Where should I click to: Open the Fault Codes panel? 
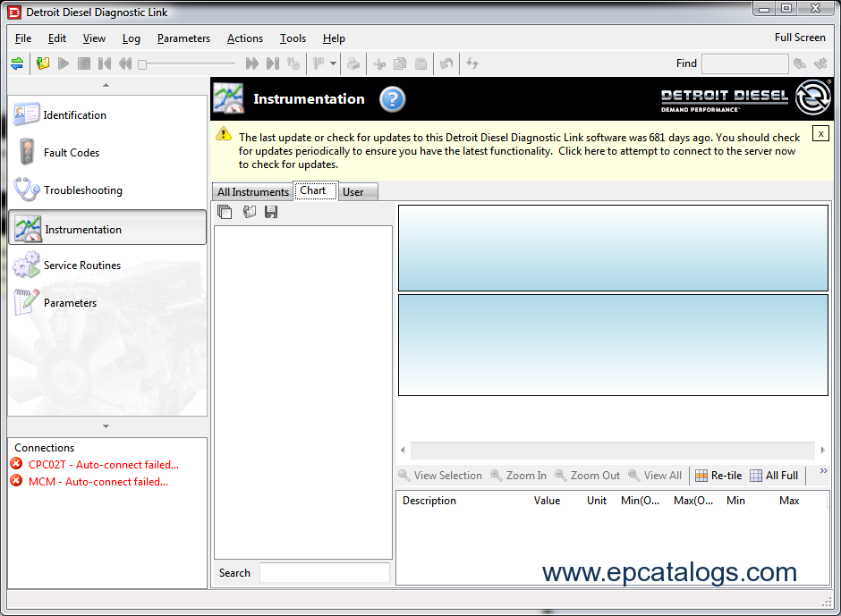coord(107,153)
